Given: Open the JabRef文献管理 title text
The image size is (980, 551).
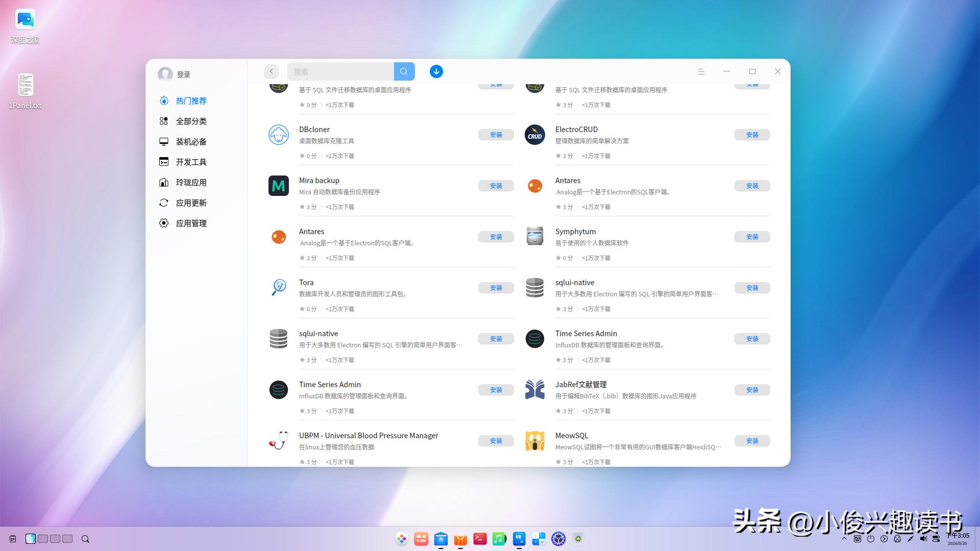Looking at the screenshot, I should (x=581, y=385).
